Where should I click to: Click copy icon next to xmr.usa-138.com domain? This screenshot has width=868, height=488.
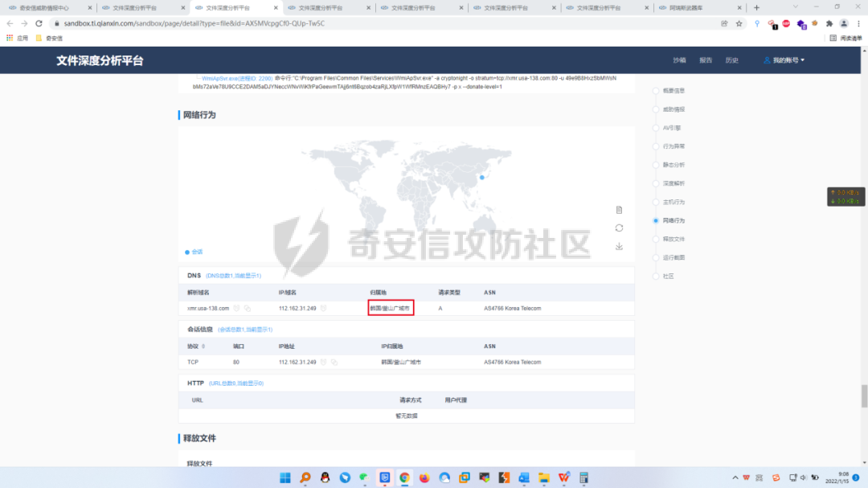[248, 308]
